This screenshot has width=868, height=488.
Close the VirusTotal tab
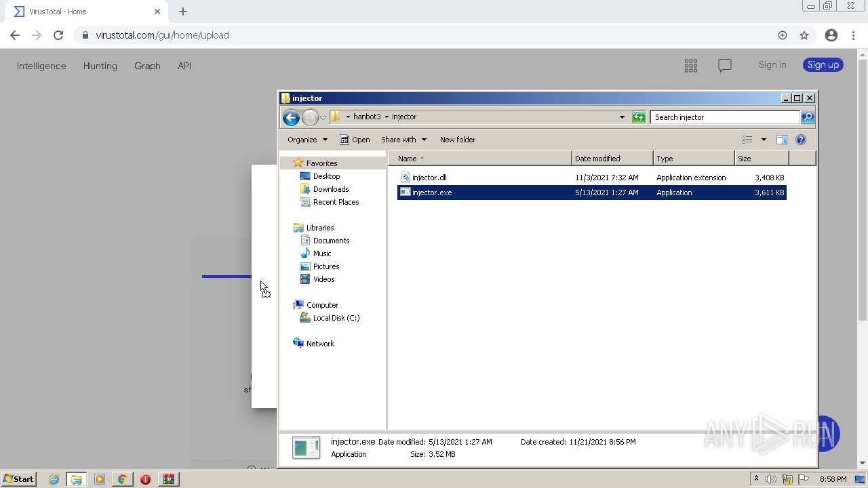coord(157,12)
